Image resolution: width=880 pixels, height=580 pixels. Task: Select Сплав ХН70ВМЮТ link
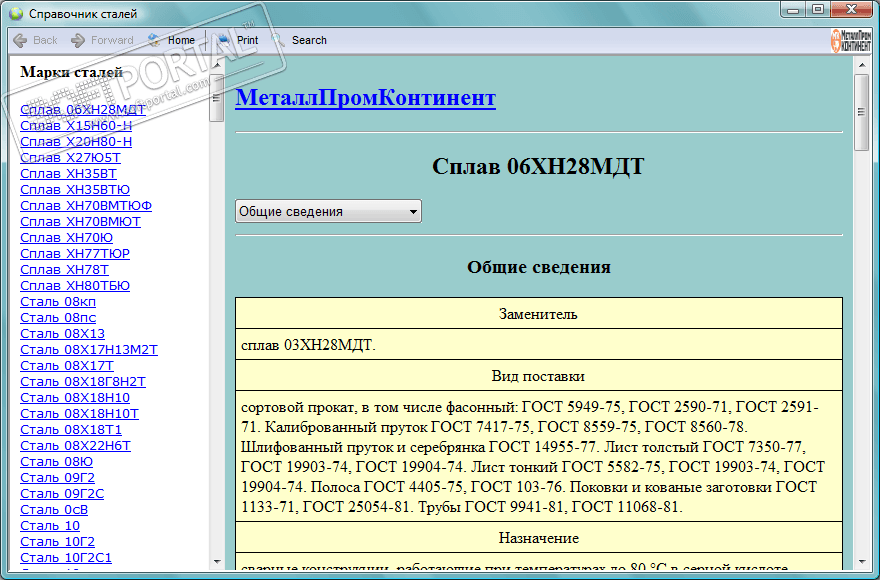point(80,221)
